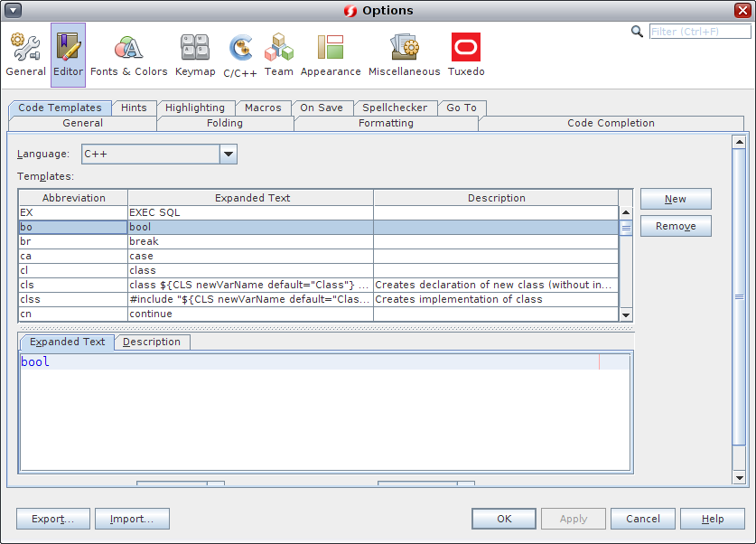Click inside the 'bool' expanded text editor

coord(324,412)
